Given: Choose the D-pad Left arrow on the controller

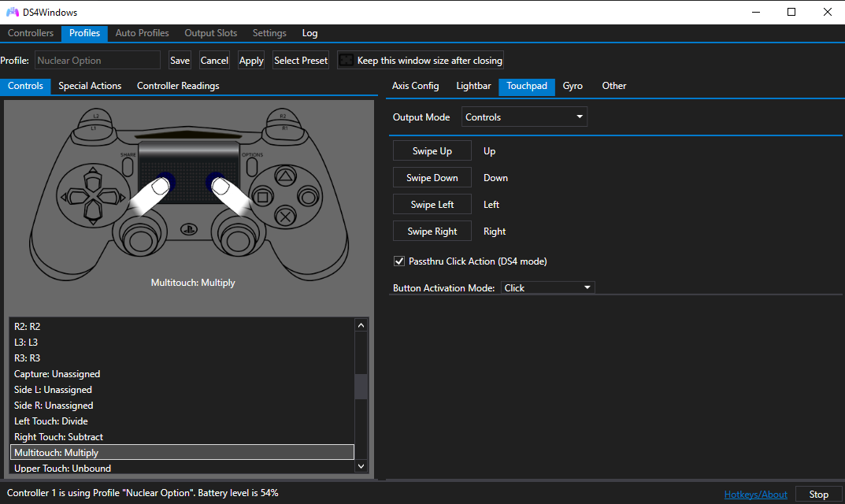Looking at the screenshot, I should (x=73, y=197).
